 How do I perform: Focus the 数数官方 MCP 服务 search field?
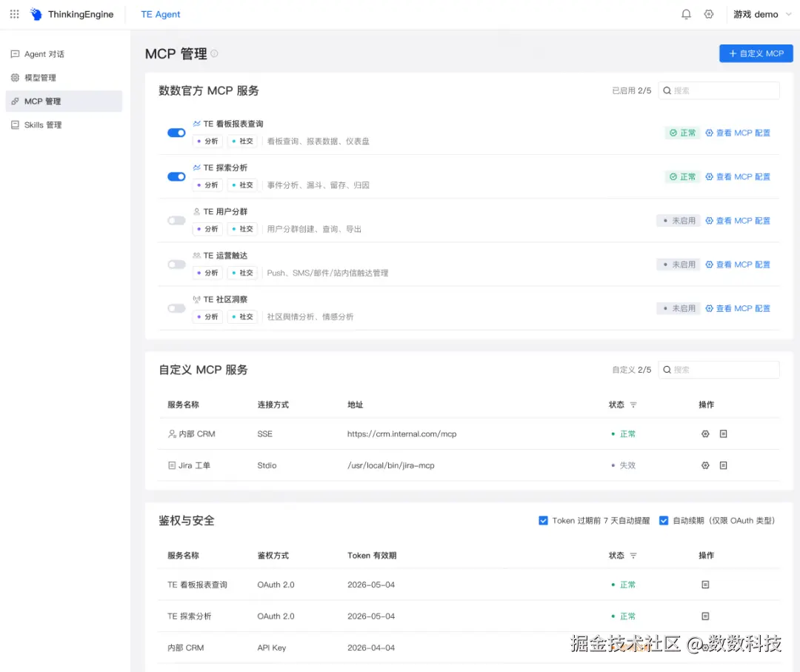pos(719,90)
